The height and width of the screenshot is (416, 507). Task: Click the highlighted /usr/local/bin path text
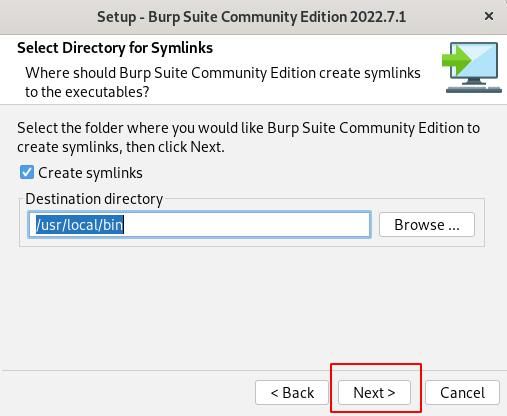80,225
